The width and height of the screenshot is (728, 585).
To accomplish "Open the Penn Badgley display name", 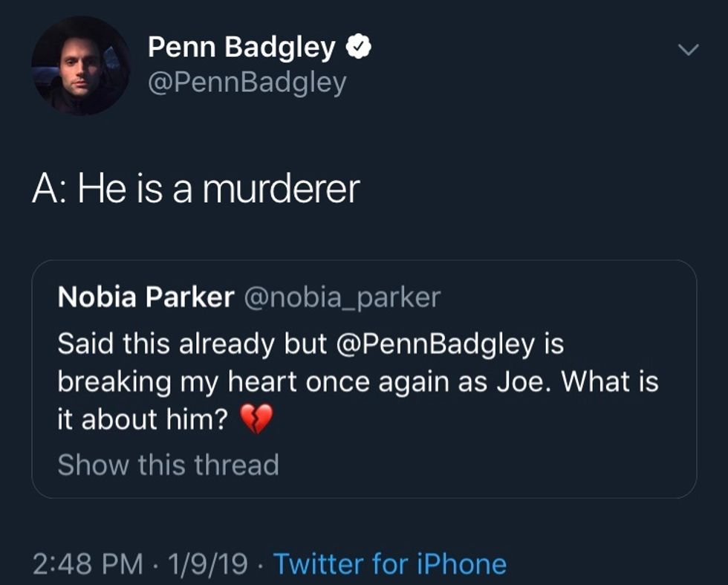I will coord(241,48).
